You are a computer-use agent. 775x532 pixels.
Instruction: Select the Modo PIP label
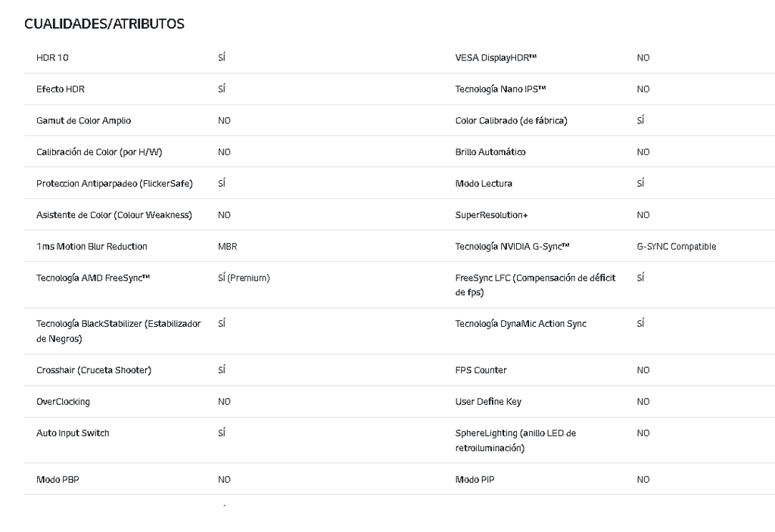pyautogui.click(x=475, y=480)
